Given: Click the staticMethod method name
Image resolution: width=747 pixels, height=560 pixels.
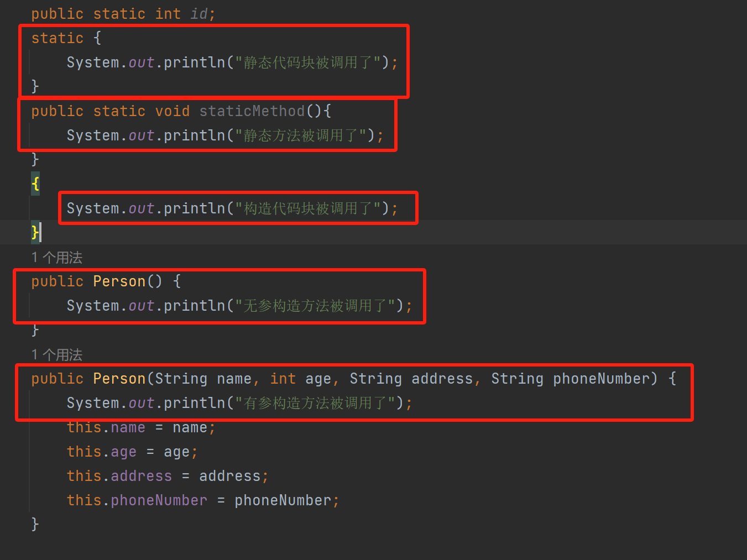Looking at the screenshot, I should point(252,111).
